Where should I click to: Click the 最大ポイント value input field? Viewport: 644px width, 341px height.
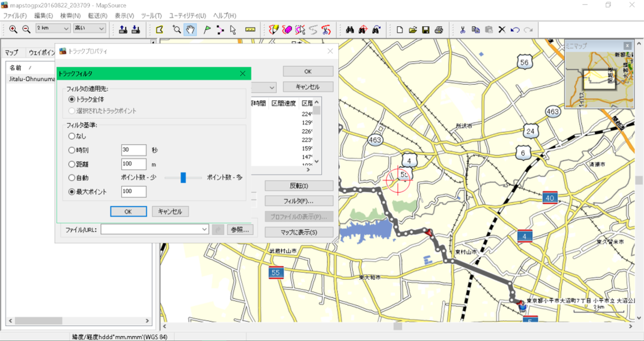(x=133, y=192)
